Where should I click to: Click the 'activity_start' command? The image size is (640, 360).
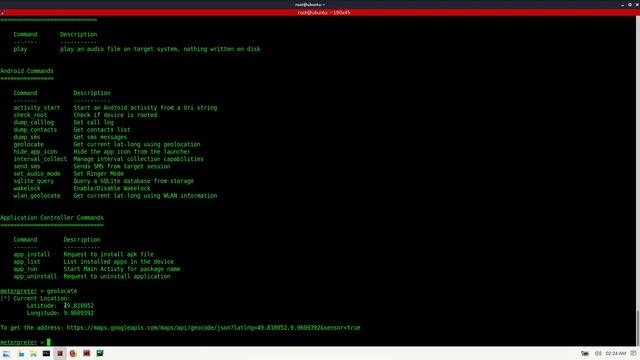(x=37, y=108)
